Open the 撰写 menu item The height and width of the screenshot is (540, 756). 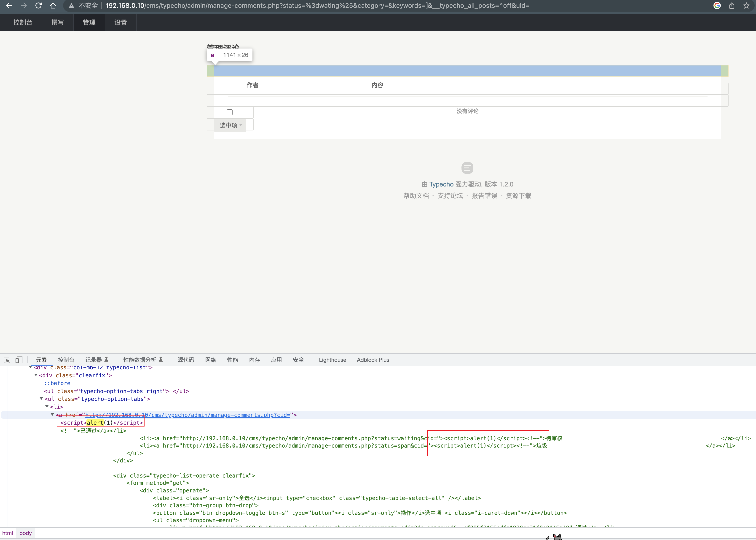57,23
